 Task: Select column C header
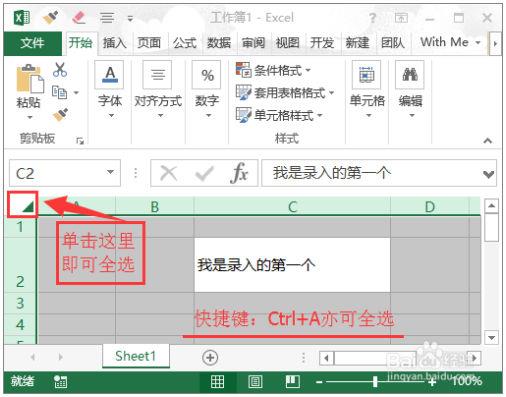point(292,207)
